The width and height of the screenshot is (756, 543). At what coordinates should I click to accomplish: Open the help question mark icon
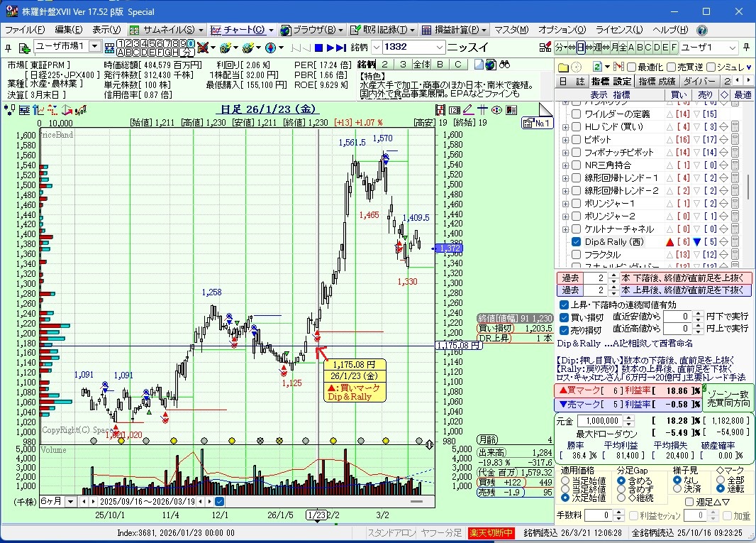[x=701, y=30]
